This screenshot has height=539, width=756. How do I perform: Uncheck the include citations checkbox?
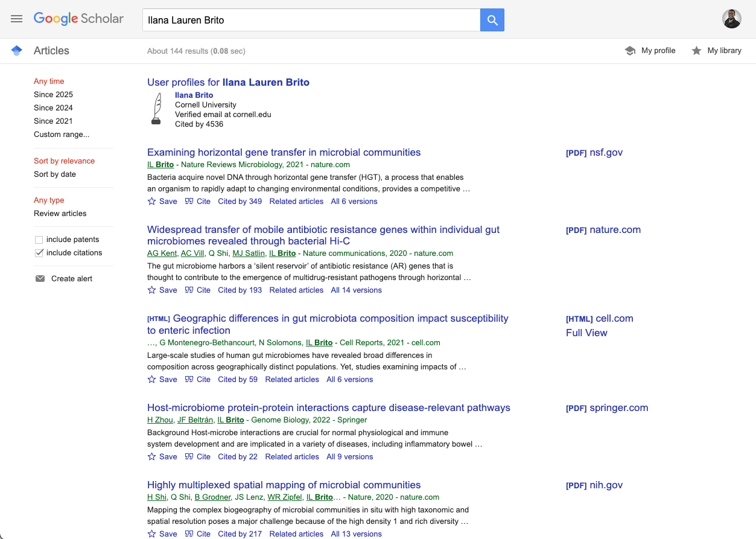click(x=39, y=253)
